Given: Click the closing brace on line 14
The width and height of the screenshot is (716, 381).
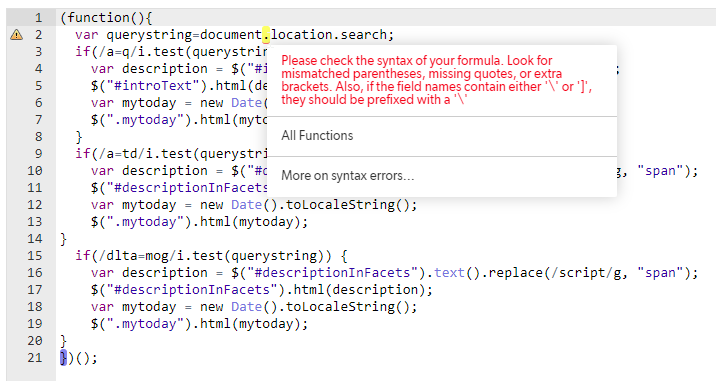Looking at the screenshot, I should pyautogui.click(x=63, y=239).
